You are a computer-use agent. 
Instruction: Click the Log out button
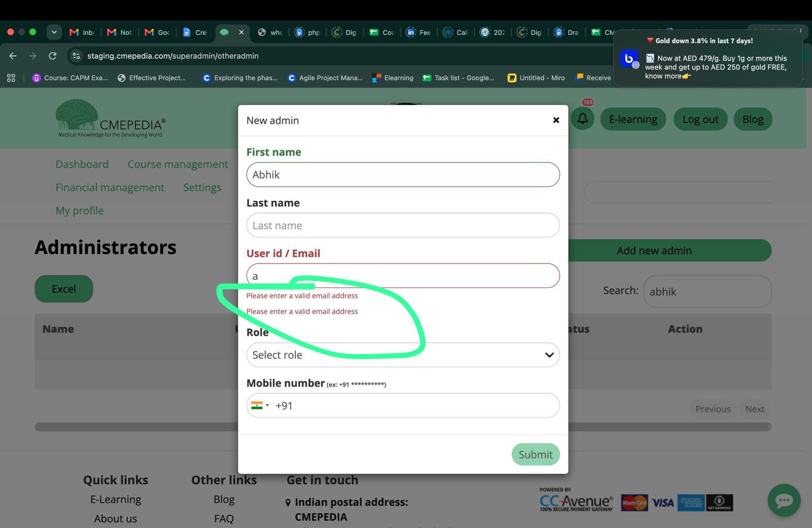point(700,119)
